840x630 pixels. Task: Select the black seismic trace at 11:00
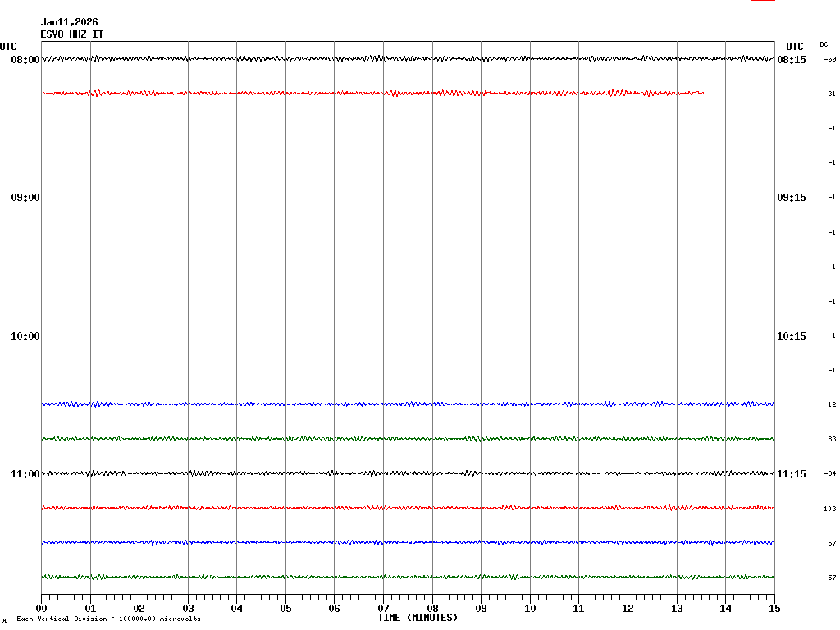(x=410, y=473)
